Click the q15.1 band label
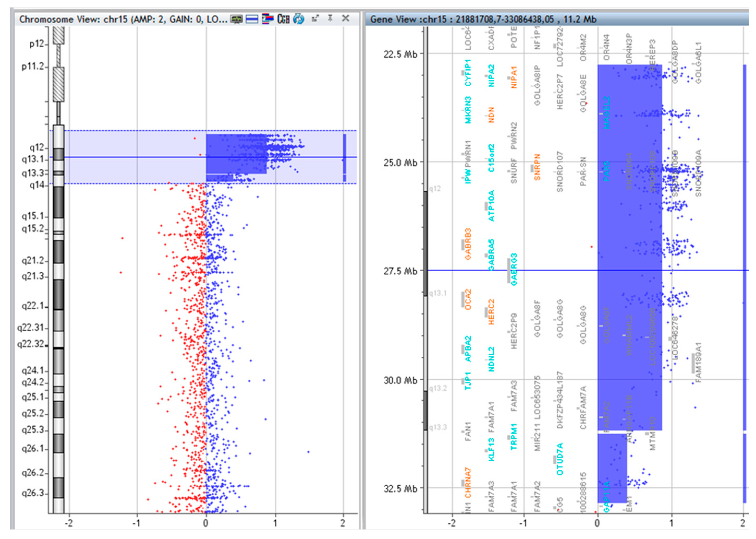Viewport: 756px width, 539px height. coord(33,216)
